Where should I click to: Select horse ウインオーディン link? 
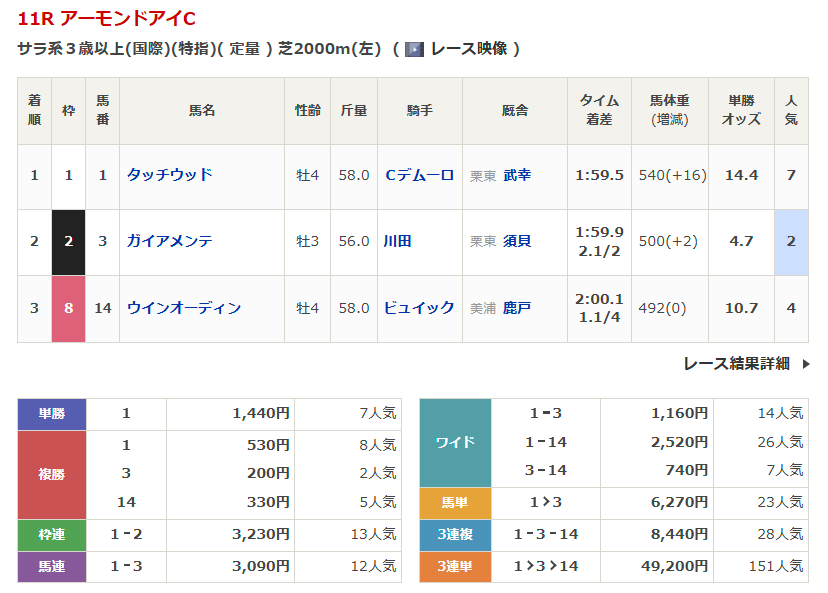[x=184, y=308]
